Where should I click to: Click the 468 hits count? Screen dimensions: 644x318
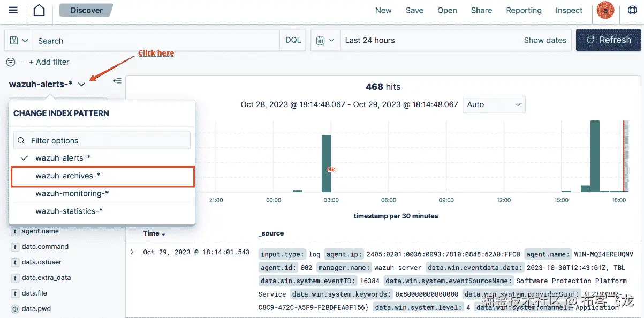383,87
